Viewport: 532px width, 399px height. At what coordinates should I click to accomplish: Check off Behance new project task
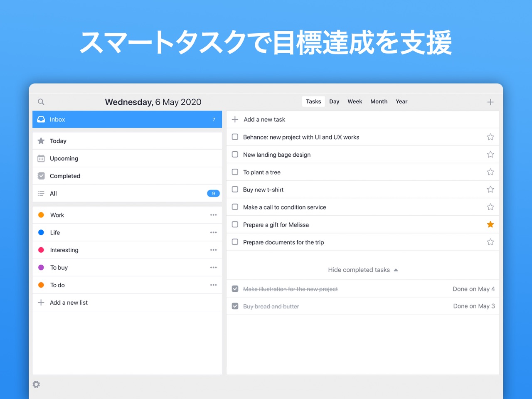(235, 137)
